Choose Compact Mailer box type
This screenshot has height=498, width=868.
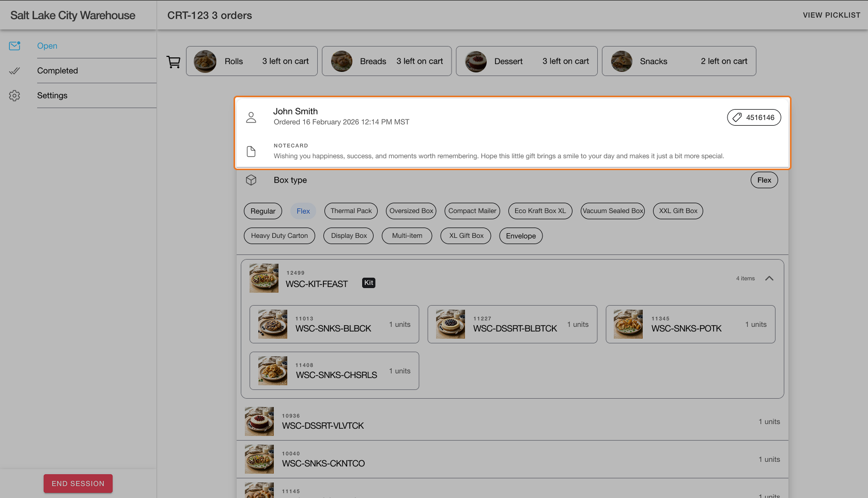point(472,211)
